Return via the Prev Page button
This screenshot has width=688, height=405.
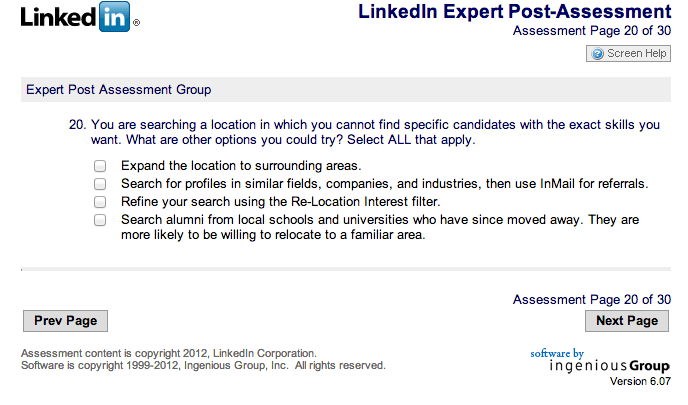click(x=65, y=321)
